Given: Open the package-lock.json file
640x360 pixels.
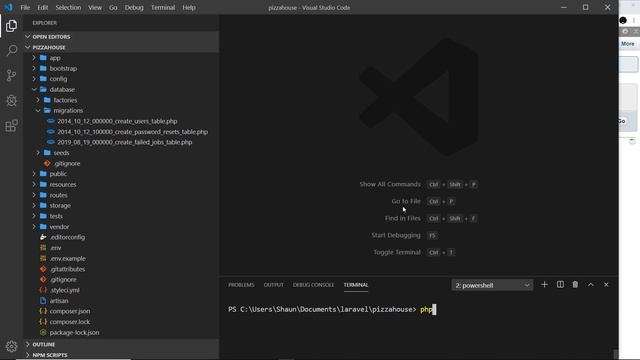Looking at the screenshot, I should [74, 332].
